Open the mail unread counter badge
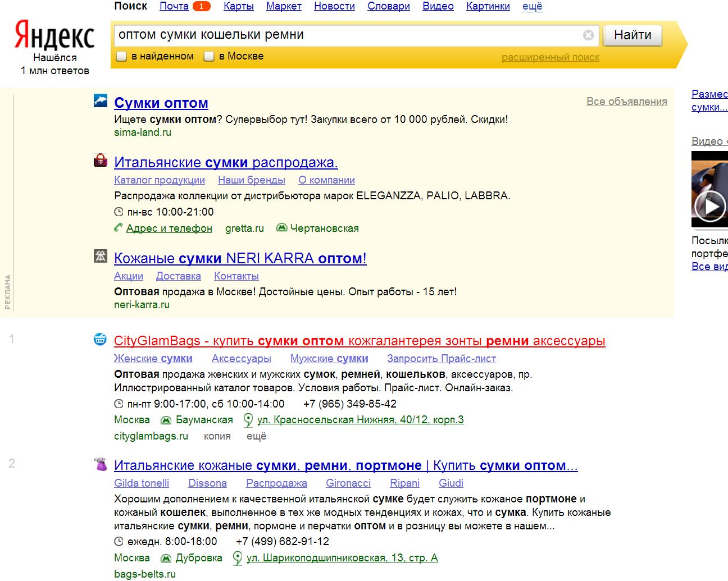The width and height of the screenshot is (728, 581). pos(201,6)
